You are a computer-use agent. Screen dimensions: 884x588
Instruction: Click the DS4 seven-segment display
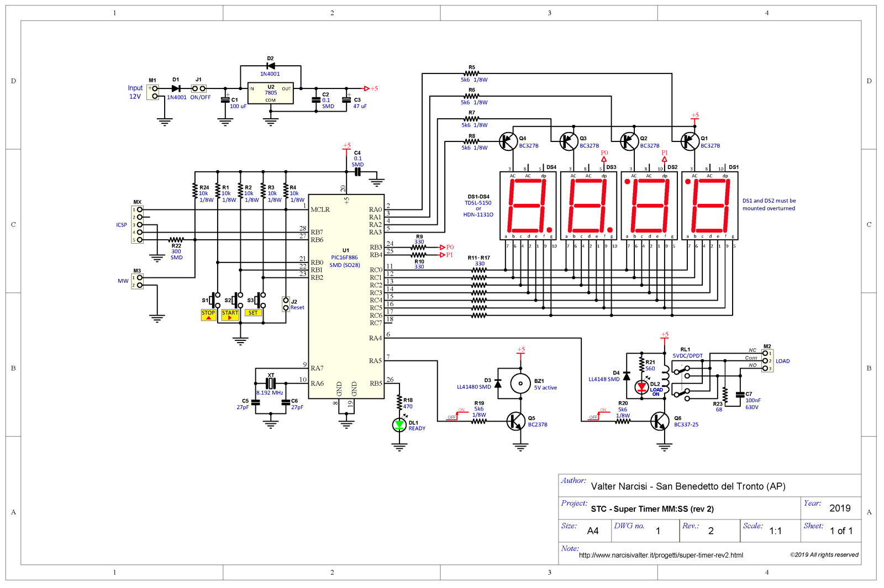[528, 206]
